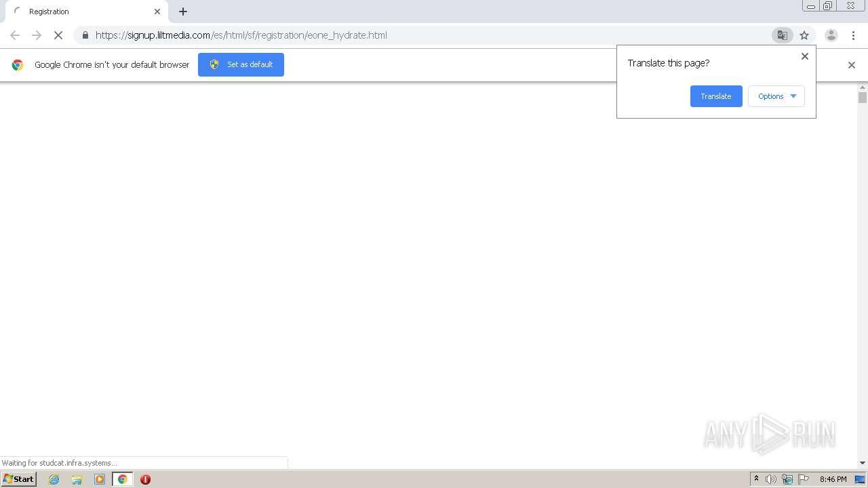Image resolution: width=868 pixels, height=488 pixels.
Task: Bookmark this page with the star
Action: (804, 35)
